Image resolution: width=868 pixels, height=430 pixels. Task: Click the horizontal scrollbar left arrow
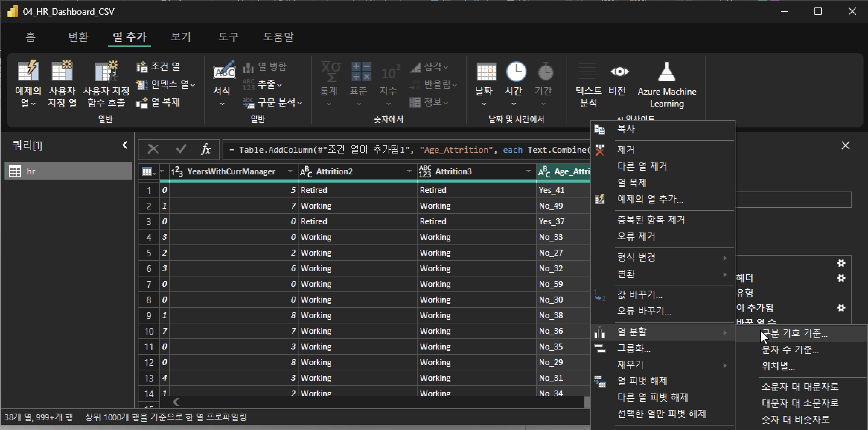pos(176,402)
